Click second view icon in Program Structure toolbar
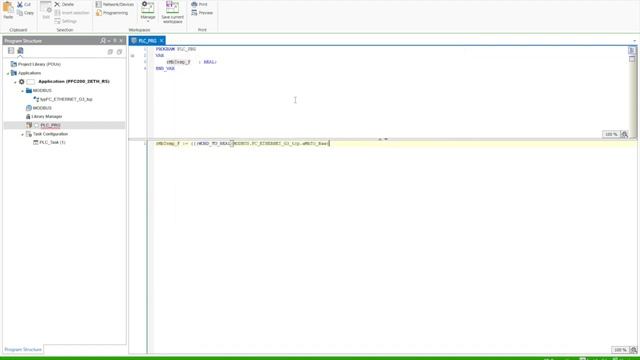The width and height of the screenshot is (640, 360). pyautogui.click(x=20, y=51)
